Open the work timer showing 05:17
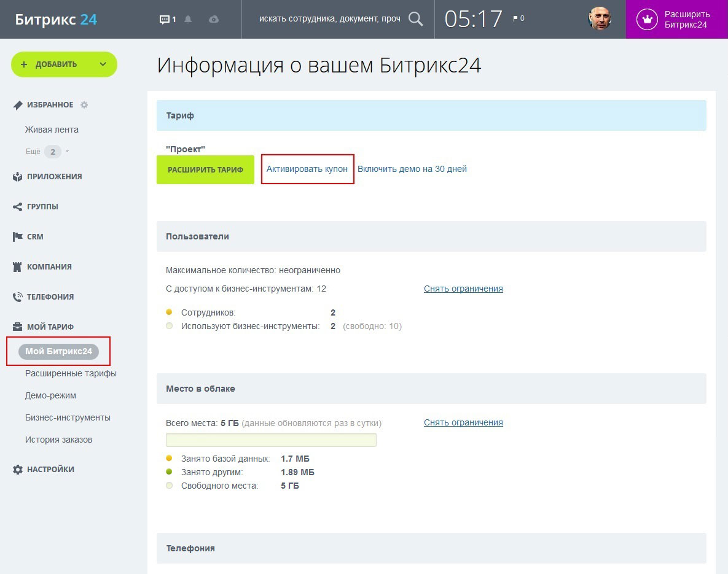 pos(473,19)
